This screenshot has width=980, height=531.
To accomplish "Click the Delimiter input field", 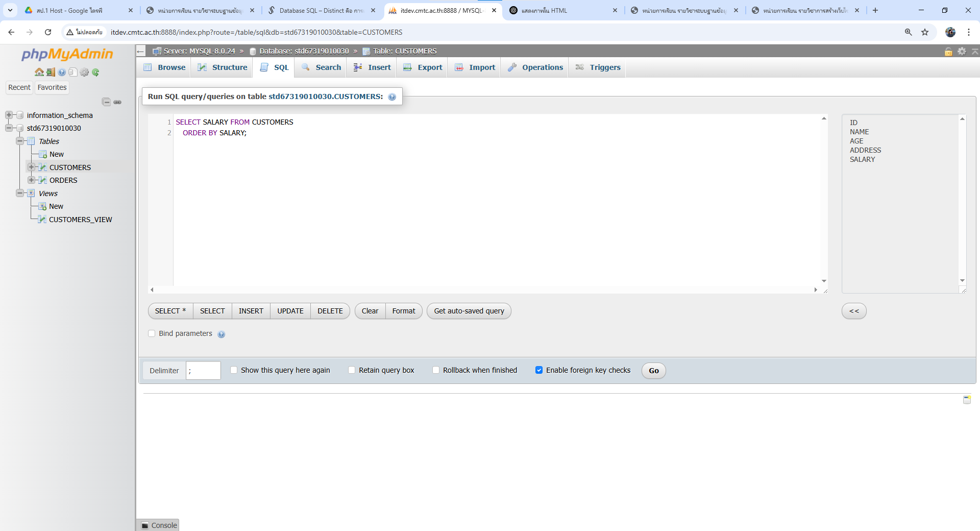I will (x=203, y=371).
